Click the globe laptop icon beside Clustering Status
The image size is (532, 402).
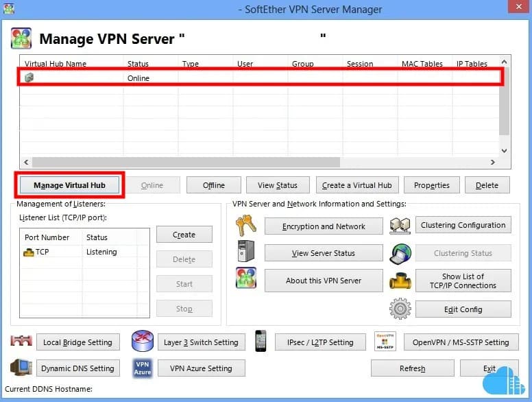coord(400,254)
